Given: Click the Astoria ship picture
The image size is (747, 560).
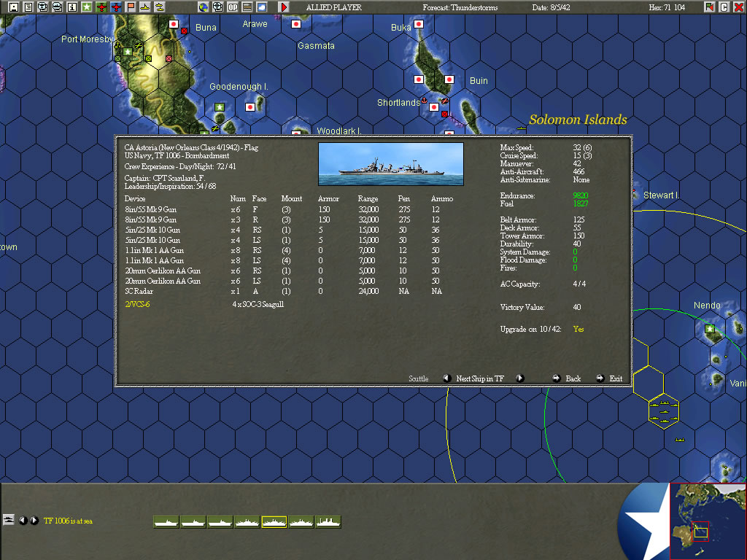Looking at the screenshot, I should tap(391, 164).
